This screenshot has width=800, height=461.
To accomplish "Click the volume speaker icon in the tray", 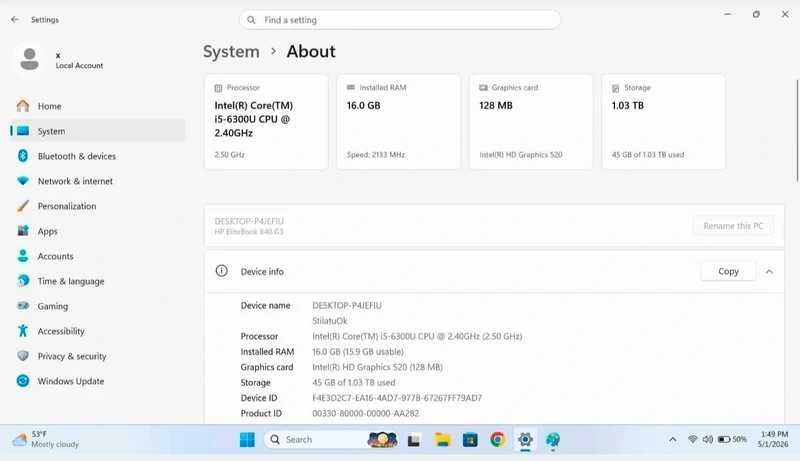I will tap(708, 439).
